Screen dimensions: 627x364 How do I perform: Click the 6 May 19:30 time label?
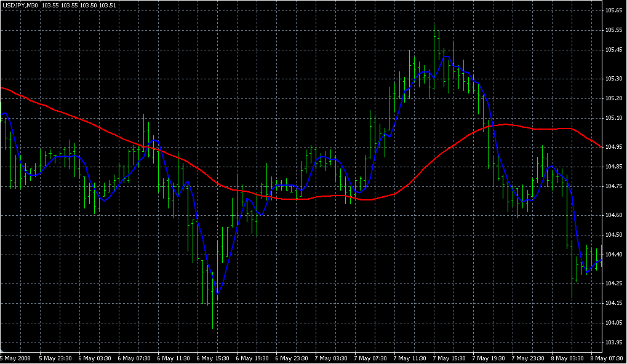[252, 358]
